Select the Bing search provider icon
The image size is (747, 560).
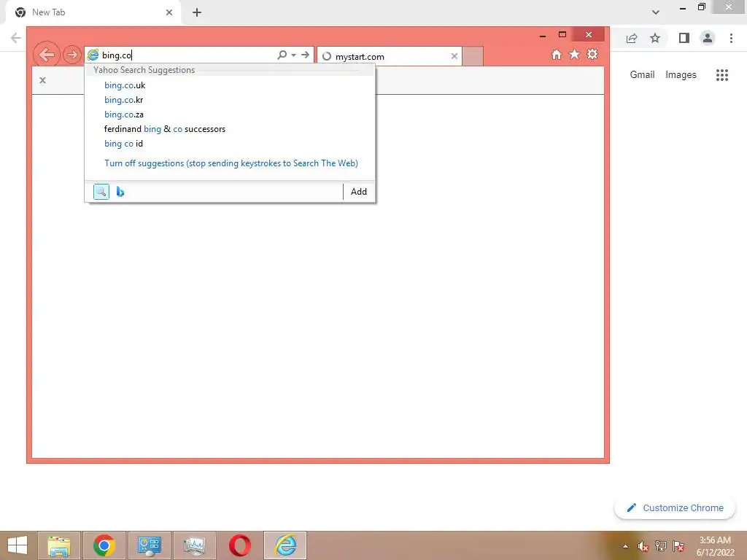coord(120,192)
